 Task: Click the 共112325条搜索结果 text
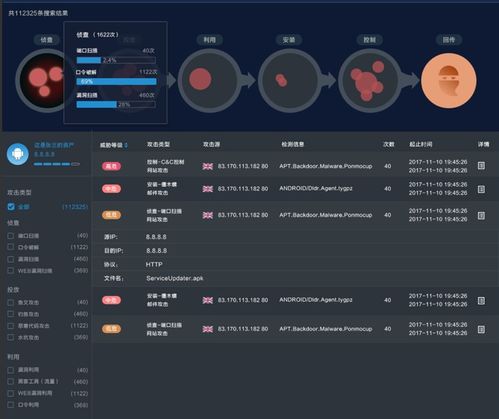(x=38, y=13)
